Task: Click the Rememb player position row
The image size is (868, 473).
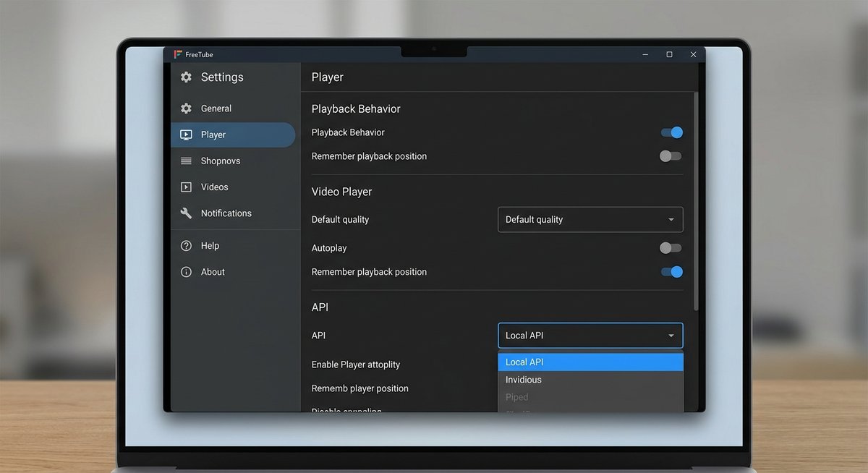Action: click(x=359, y=388)
